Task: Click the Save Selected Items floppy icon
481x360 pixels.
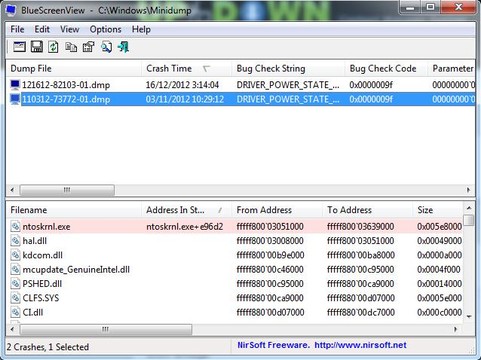Action: [37, 47]
